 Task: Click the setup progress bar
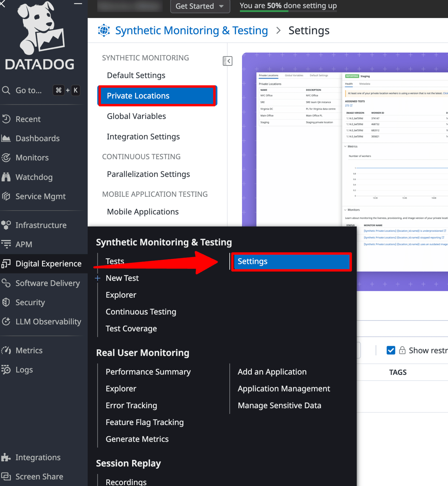(288, 11)
